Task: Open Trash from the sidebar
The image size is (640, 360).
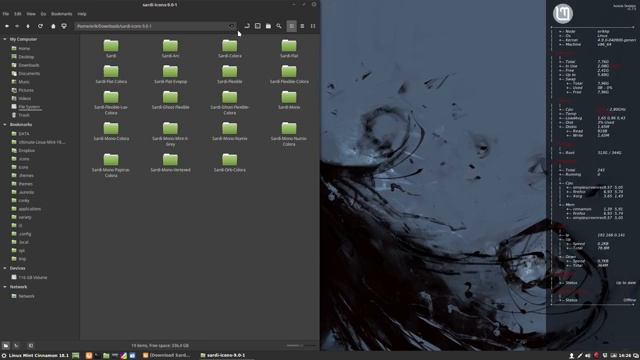Action: coord(24,115)
